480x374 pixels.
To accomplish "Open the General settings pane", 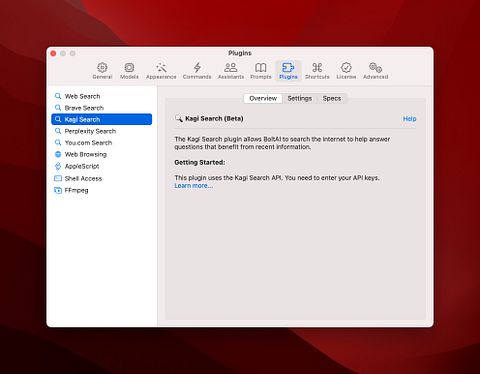I will coord(102,71).
